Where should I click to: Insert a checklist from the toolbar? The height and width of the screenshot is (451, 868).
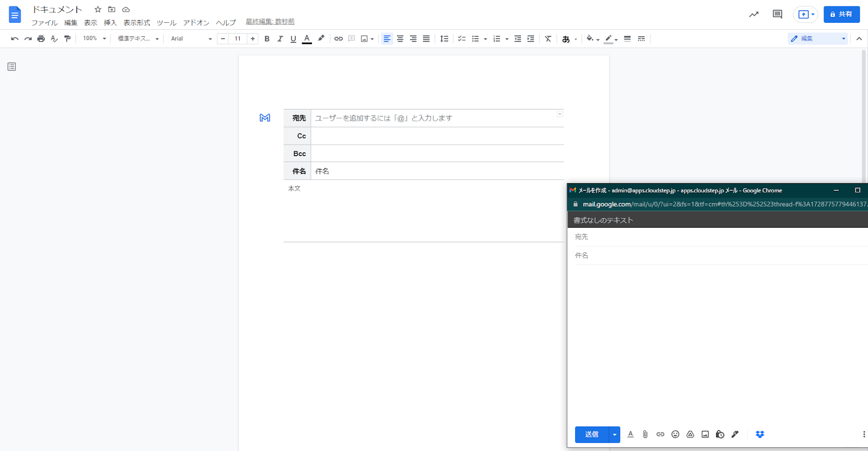462,38
